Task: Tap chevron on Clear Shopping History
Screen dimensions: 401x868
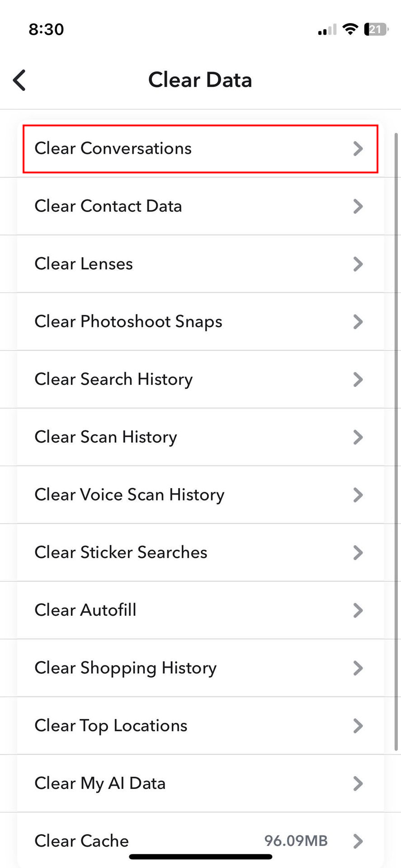Action: [x=358, y=668]
